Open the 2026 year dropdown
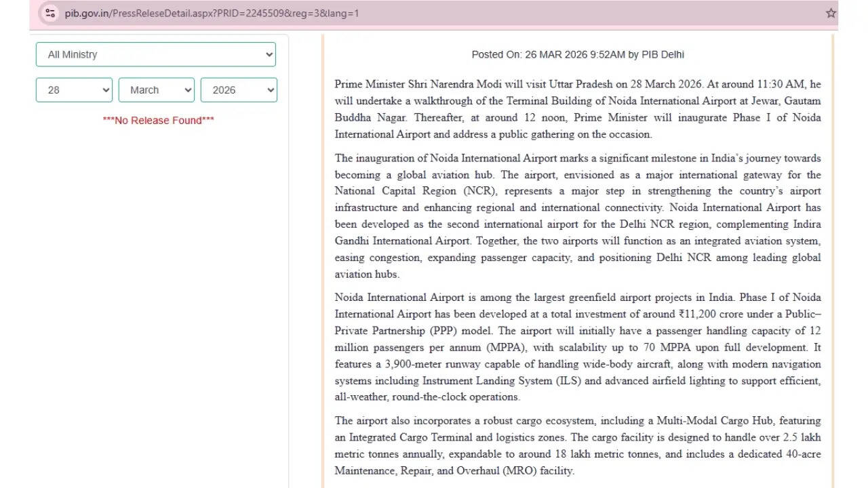This screenshot has height=488, width=868. click(238, 89)
